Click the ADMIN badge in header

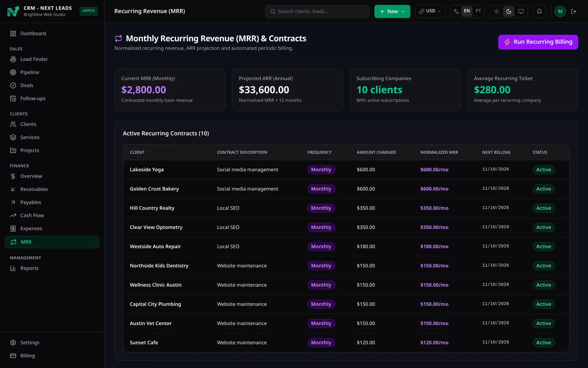88,11
